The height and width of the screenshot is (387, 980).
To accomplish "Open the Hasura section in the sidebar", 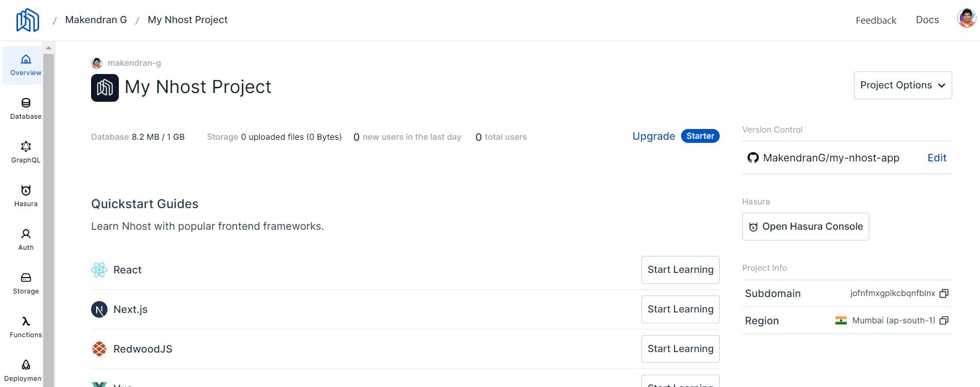I will click(x=26, y=196).
